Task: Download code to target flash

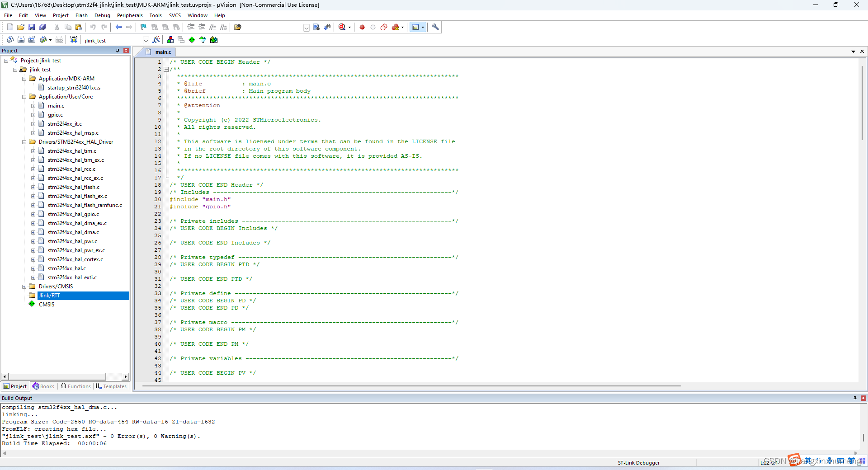Action: click(73, 40)
